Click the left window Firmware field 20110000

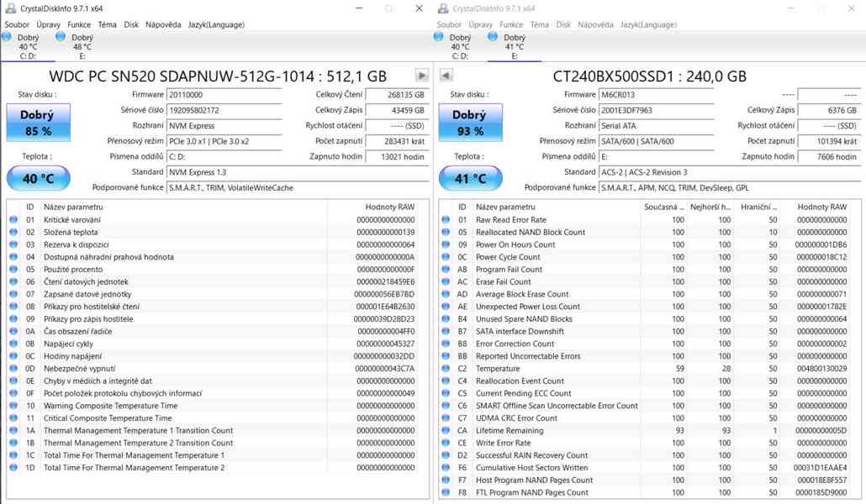(x=224, y=95)
